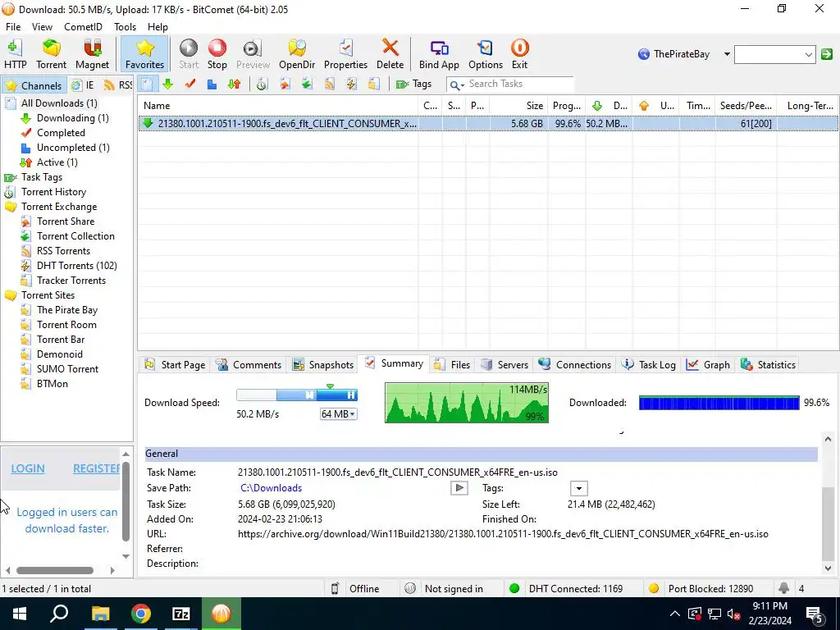840x630 pixels.
Task: Sort the task list by Size column
Action: pos(518,106)
